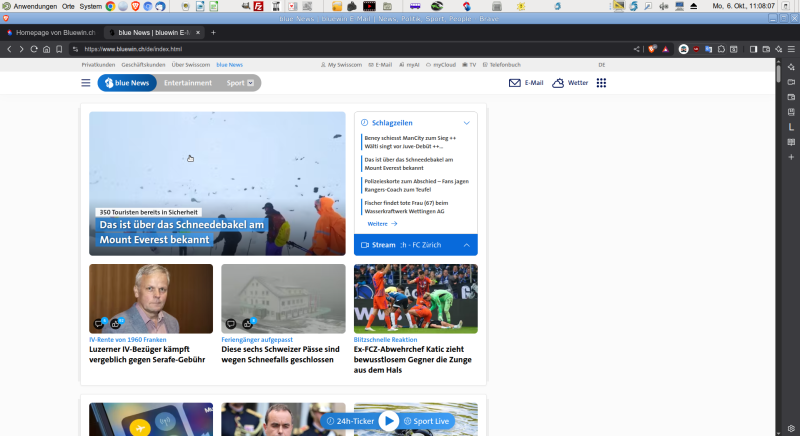The height and width of the screenshot is (436, 800).
Task: Click the share icon in the address bar
Action: tap(637, 48)
